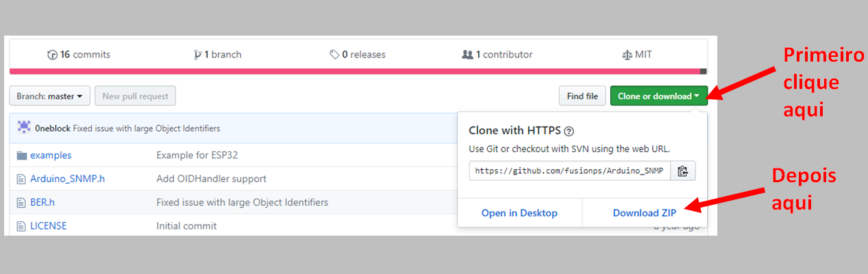
Task: Click the file icon beside BER.h
Action: coord(21,202)
